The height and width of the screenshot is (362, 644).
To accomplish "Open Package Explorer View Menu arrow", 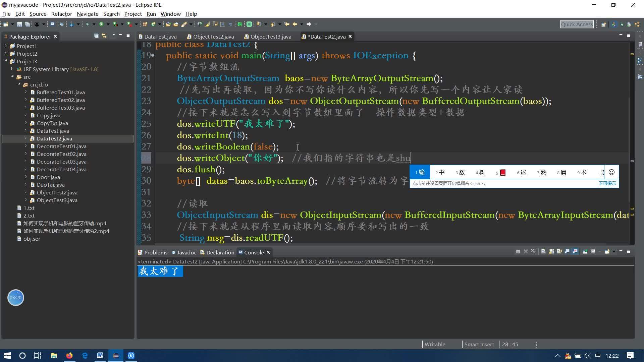I will pos(113,35).
